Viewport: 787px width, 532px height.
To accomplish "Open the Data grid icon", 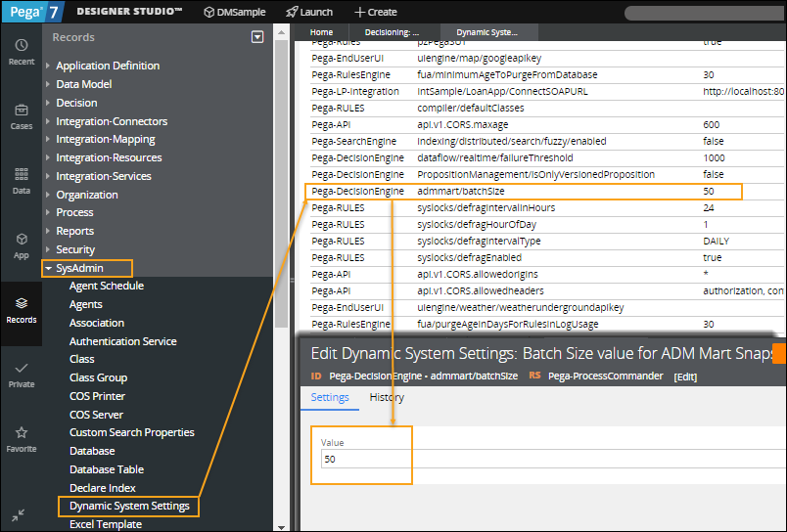I will (x=22, y=174).
